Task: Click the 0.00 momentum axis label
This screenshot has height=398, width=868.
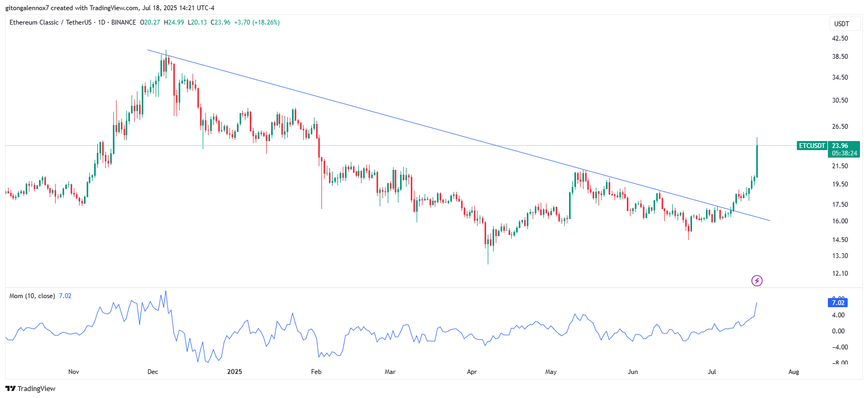Action: pos(838,331)
